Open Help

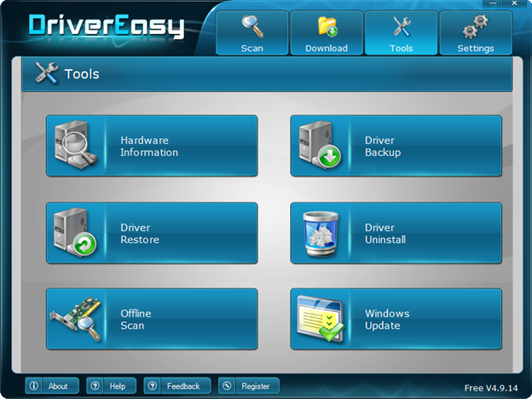(112, 385)
